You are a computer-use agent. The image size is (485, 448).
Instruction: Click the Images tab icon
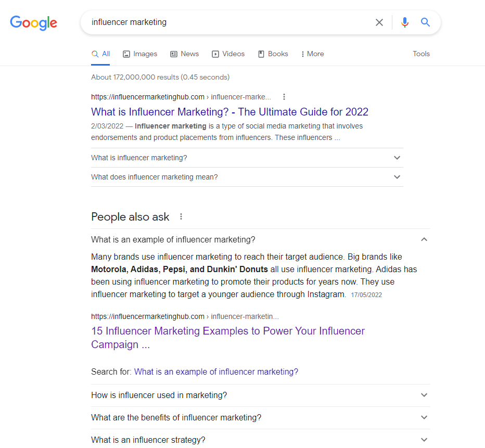click(126, 54)
